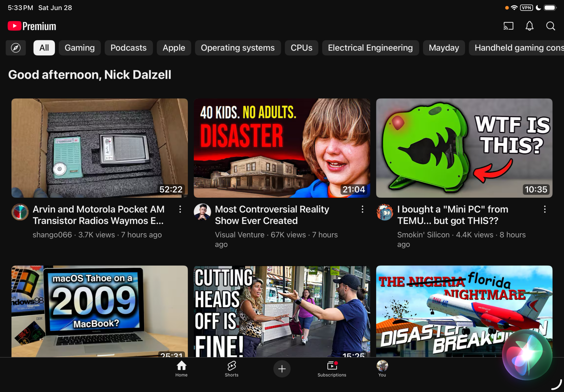Play the transistor radios box thumbnail
The height and width of the screenshot is (392, 564).
100,148
